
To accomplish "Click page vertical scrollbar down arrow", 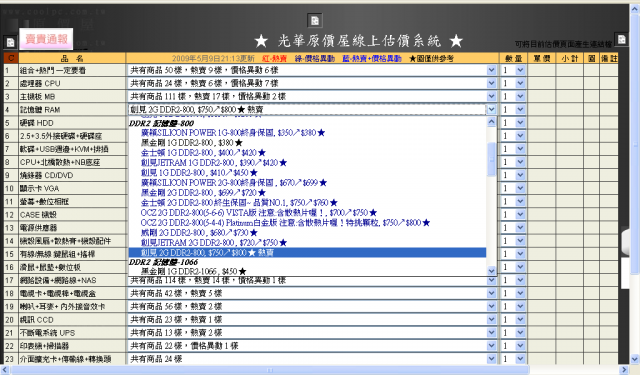I will point(635,359).
